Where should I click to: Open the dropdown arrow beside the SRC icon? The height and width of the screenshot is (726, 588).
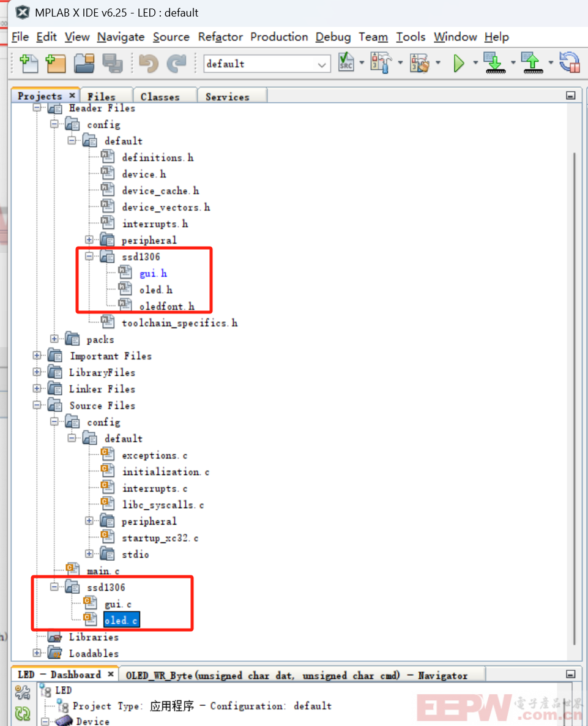362,63
